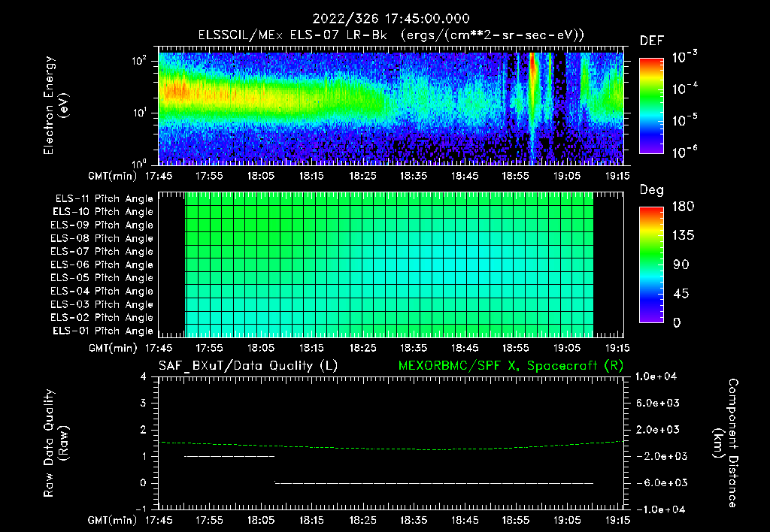Click the white data quality line at level 1
The width and height of the screenshot is (770, 532).
coord(229,456)
